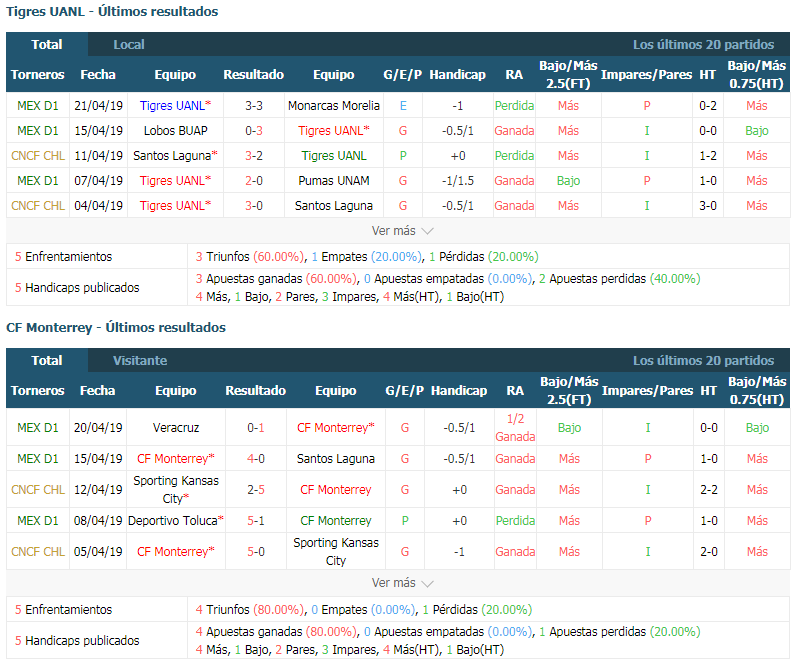Click the Handicap column header in Monterrey table
The height and width of the screenshot is (659, 793).
click(459, 390)
